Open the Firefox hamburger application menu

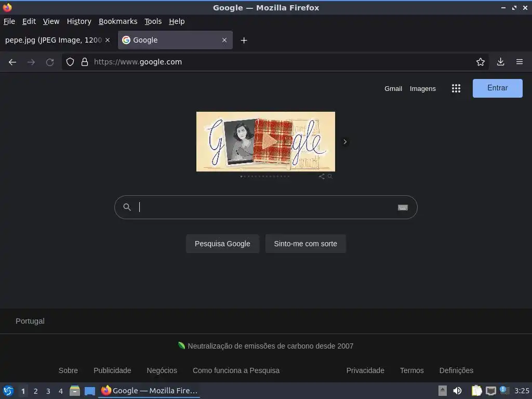coord(520,62)
